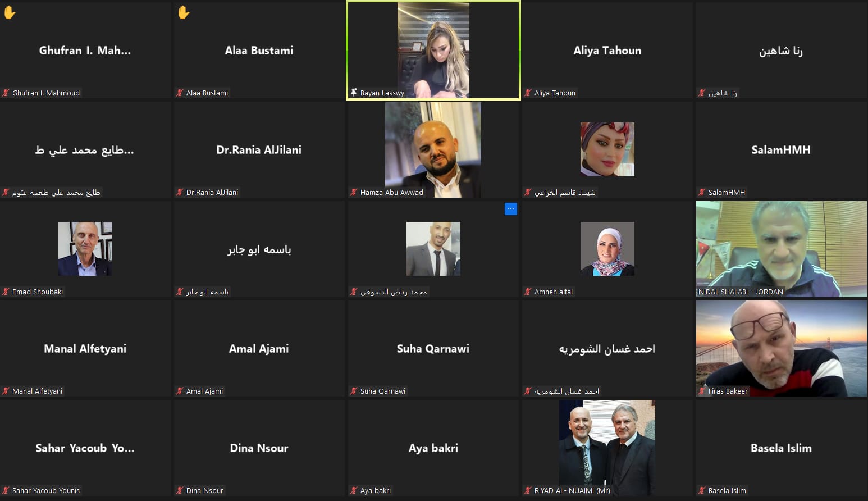This screenshot has width=868, height=501.
Task: Click muted mic icon for RIYAD AL- NUAIMI
Action: [528, 490]
